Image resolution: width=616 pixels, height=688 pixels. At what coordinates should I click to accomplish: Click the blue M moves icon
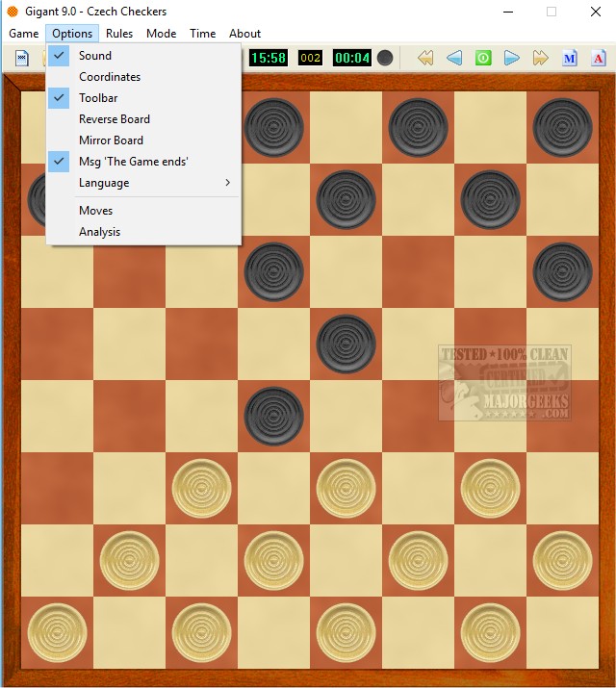(570, 58)
